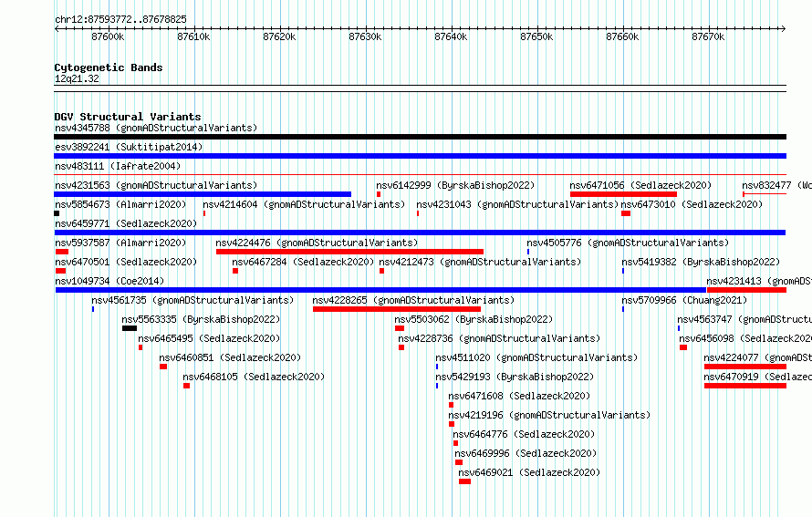
Task: Click nsv4214604 gnomADStructuralVariants label
Action: click(x=304, y=204)
